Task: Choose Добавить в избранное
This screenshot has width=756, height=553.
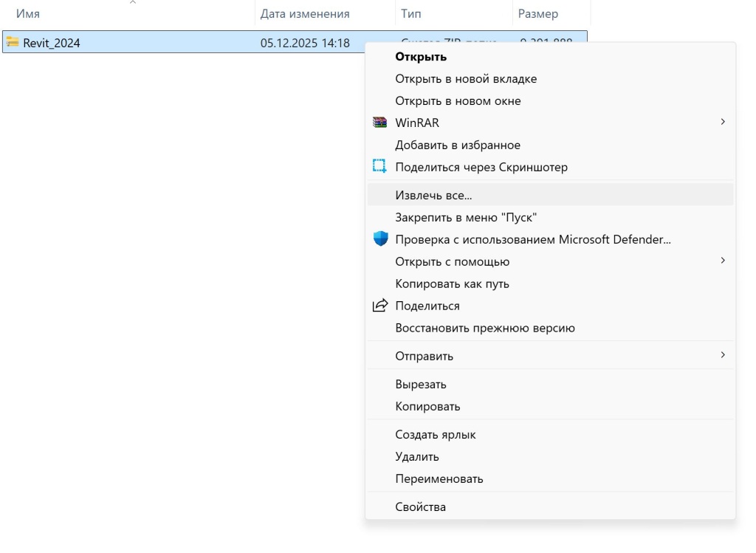Action: pos(550,145)
